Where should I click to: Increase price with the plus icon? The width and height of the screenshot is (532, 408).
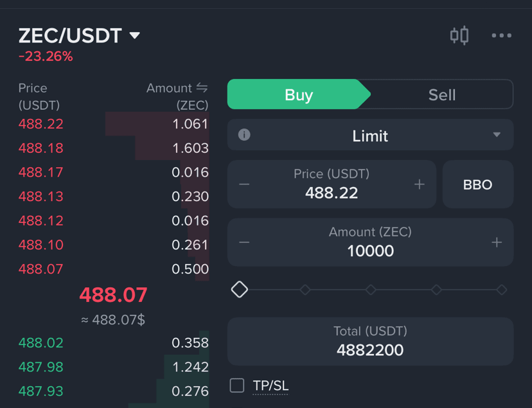coord(420,184)
